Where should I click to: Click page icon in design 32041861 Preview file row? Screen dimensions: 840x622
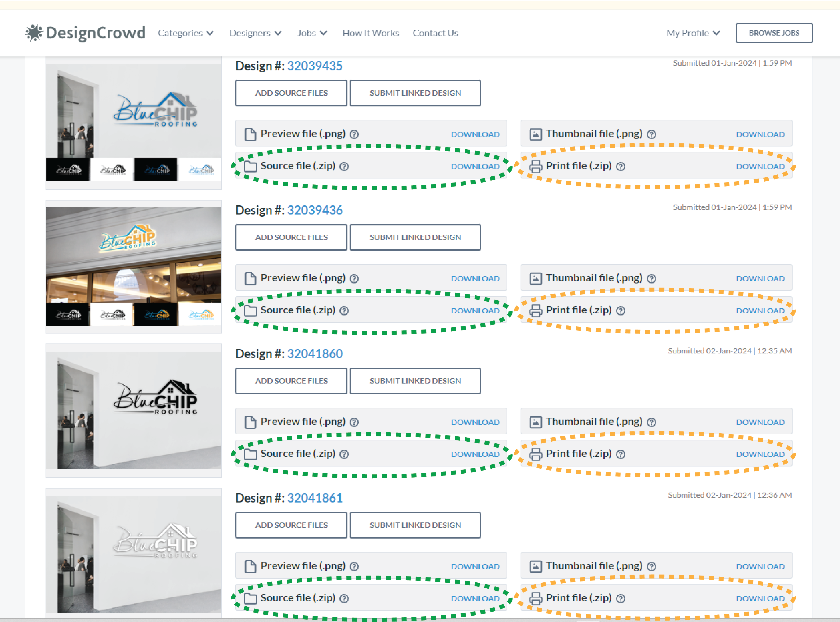(250, 566)
